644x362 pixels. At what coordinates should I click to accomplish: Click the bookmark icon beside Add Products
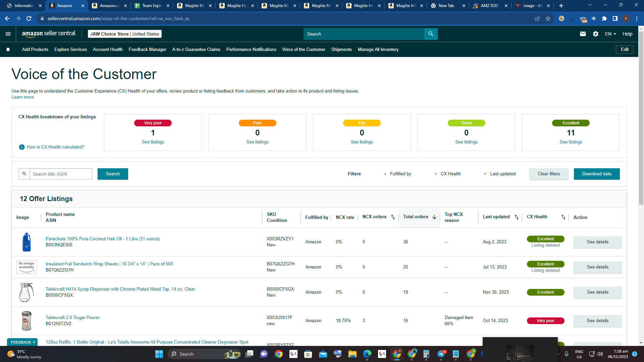coord(8,50)
